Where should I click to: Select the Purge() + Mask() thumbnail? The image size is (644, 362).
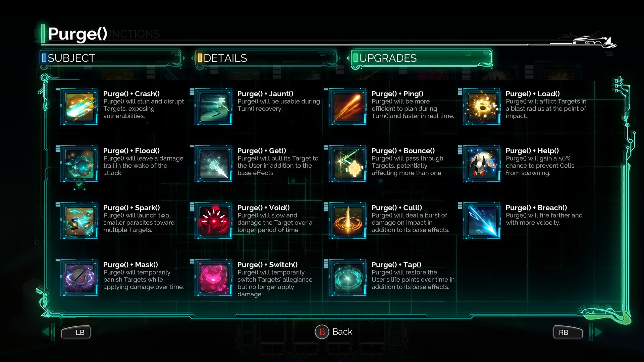[79, 278]
